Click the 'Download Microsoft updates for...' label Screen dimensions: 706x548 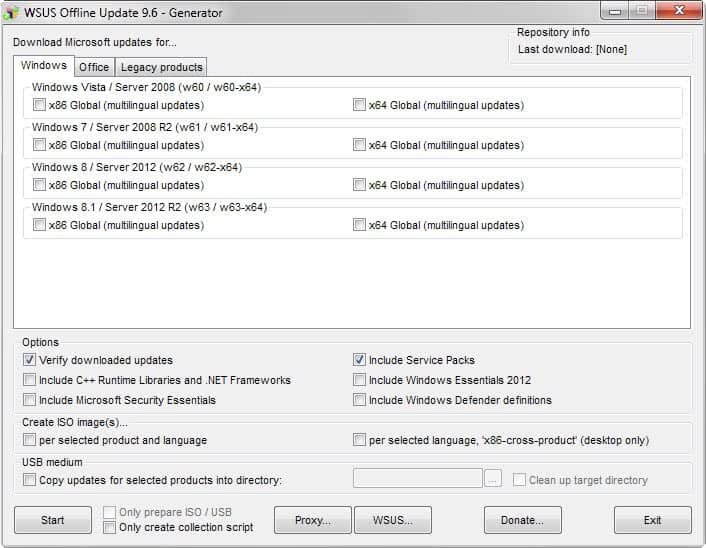[x=95, y=42]
